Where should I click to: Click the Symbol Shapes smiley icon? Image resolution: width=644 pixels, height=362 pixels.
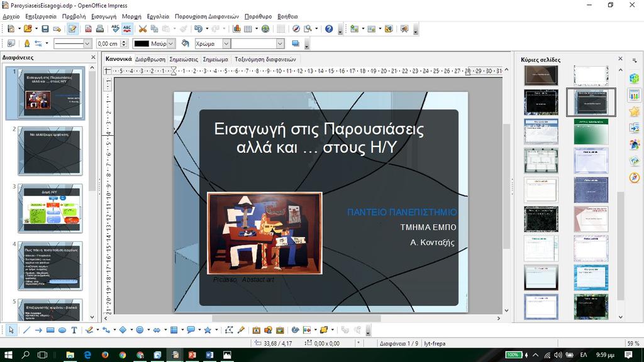pyautogui.click(x=140, y=330)
